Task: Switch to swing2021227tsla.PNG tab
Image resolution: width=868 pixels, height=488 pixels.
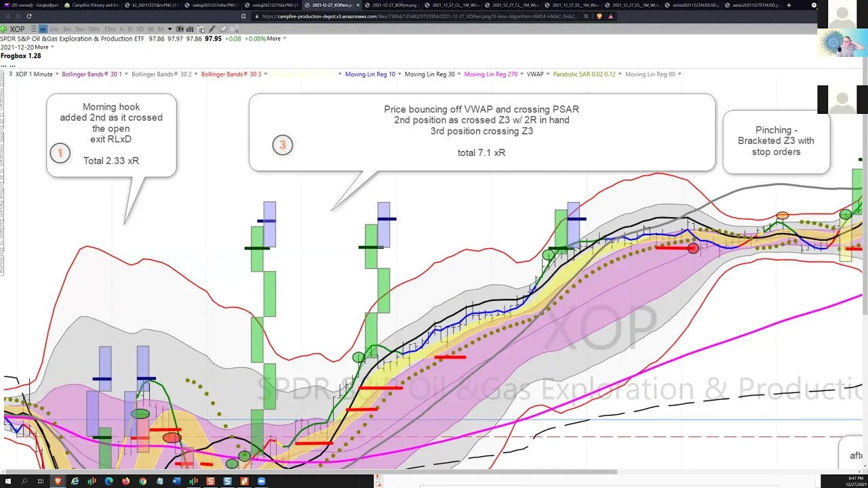Action: (271, 5)
